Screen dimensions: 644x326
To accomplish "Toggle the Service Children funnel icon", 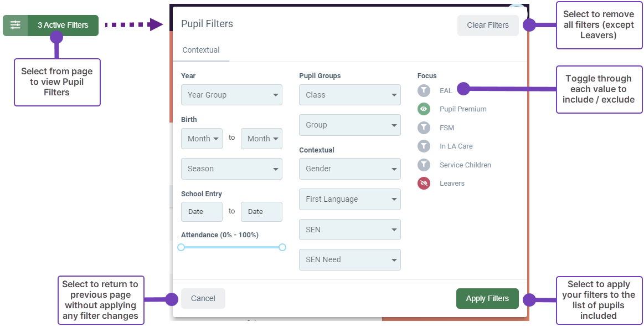I will 424,165.
